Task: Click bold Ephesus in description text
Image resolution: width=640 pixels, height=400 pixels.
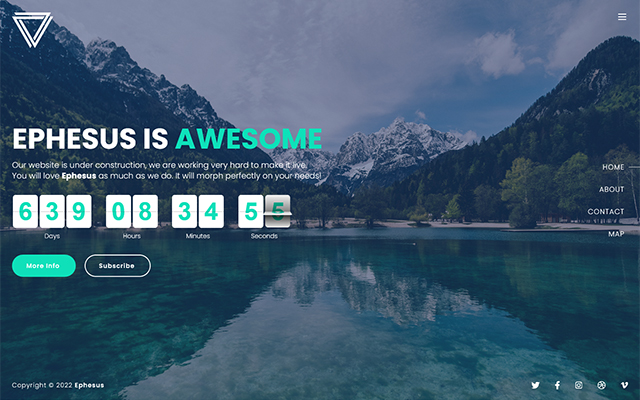Action: tap(79, 176)
